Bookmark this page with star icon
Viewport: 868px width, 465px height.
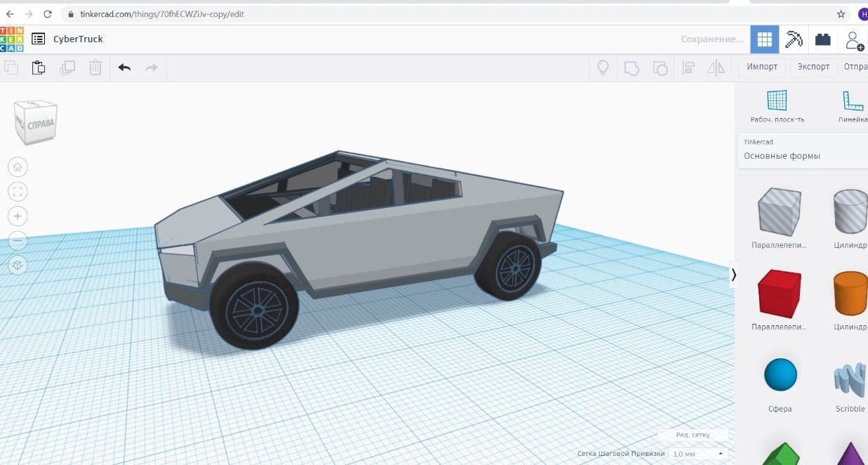[x=841, y=14]
